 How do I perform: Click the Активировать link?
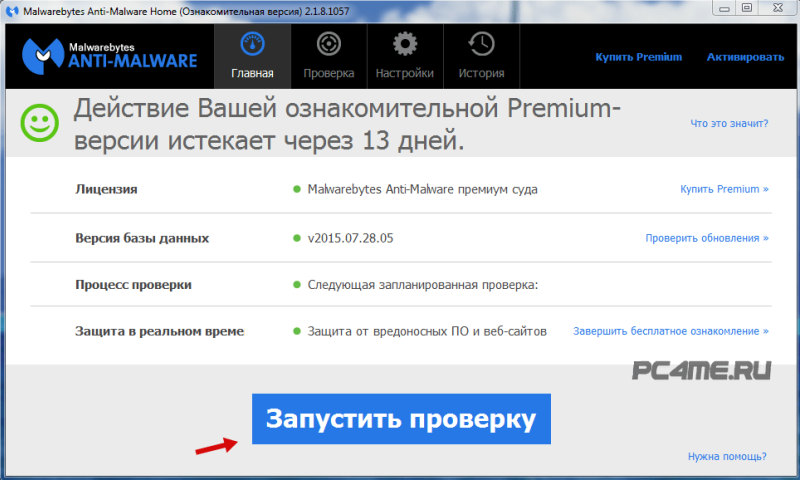(x=745, y=57)
